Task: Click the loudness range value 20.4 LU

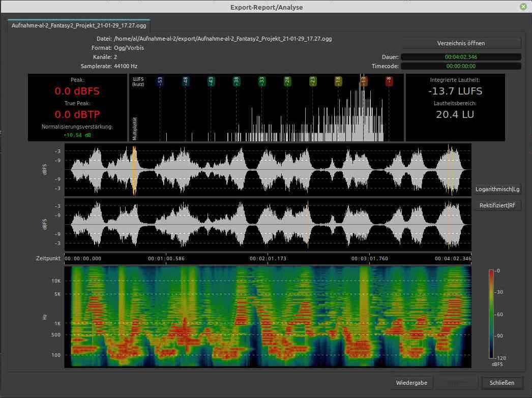Action: [455, 114]
